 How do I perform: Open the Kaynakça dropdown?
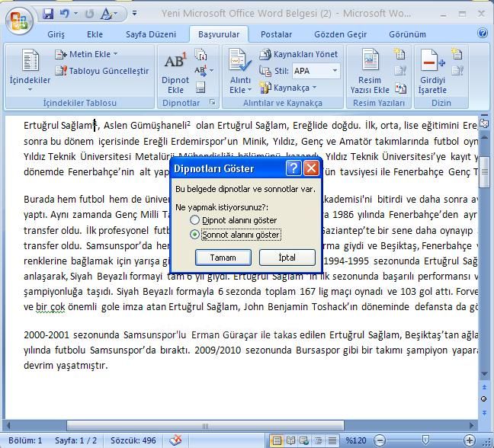[x=287, y=88]
